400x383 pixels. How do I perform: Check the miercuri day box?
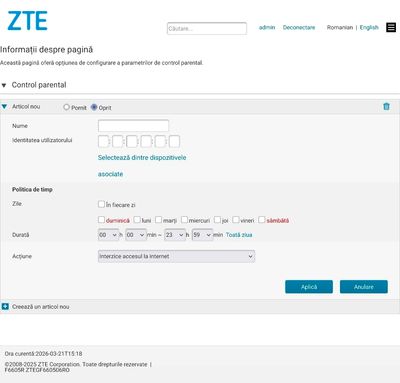[184, 220]
